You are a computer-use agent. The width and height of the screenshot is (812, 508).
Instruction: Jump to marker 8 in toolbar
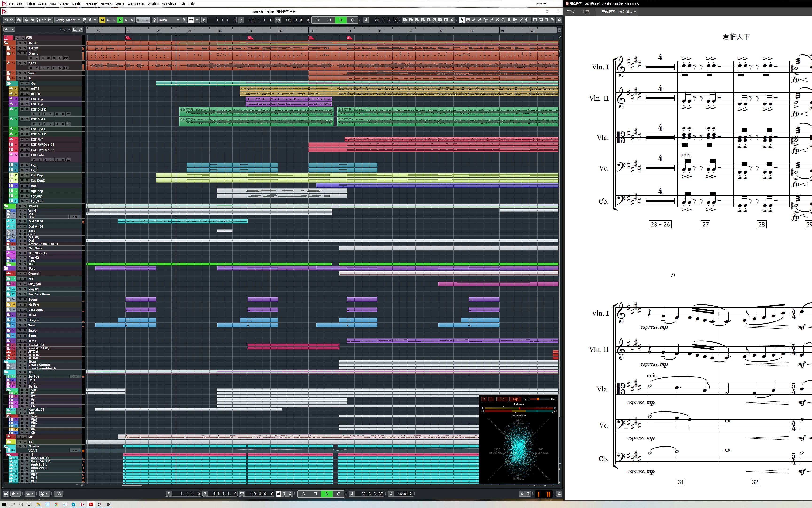point(446,20)
